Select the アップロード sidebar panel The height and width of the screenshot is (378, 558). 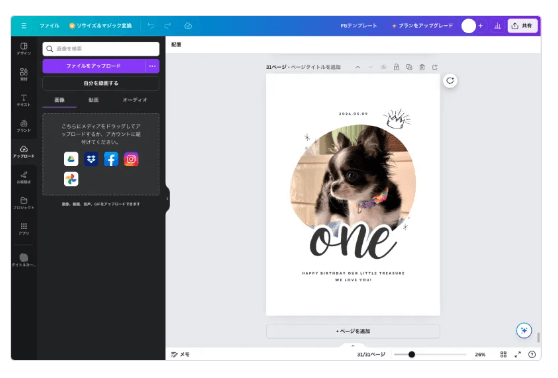pos(24,152)
